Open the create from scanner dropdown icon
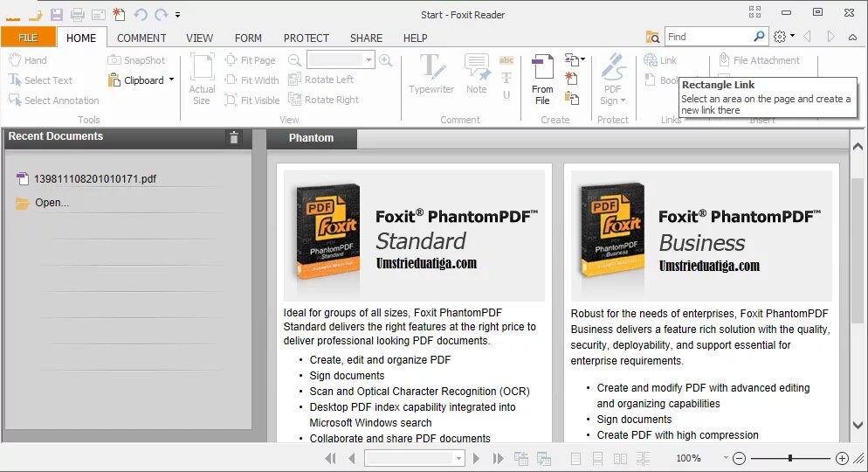The height and width of the screenshot is (472, 868). point(575,59)
